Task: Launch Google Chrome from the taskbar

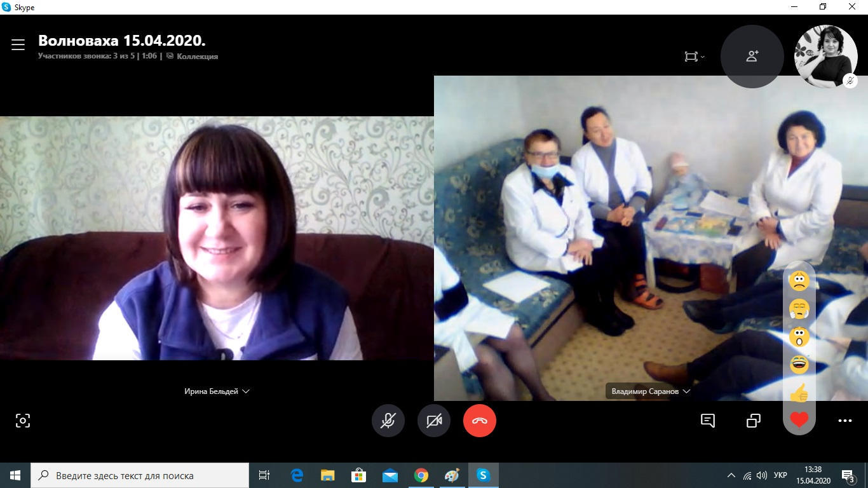Action: [421, 475]
